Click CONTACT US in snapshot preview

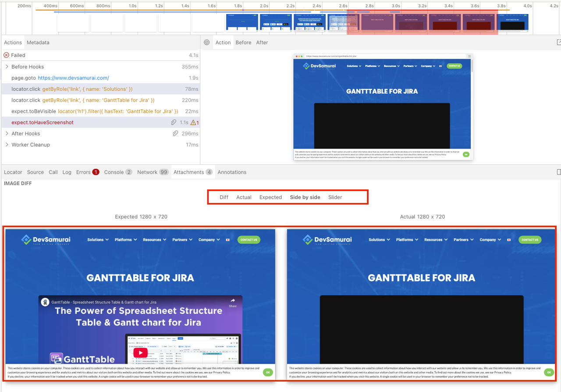(x=454, y=66)
